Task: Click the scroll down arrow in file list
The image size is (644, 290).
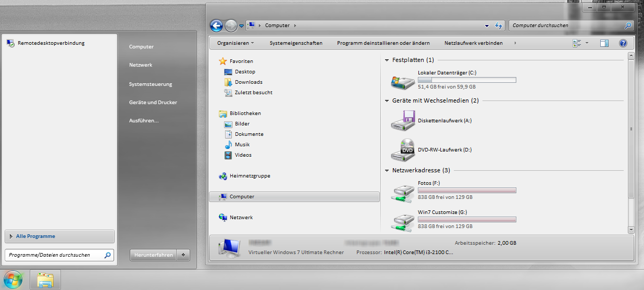Action: [631, 229]
